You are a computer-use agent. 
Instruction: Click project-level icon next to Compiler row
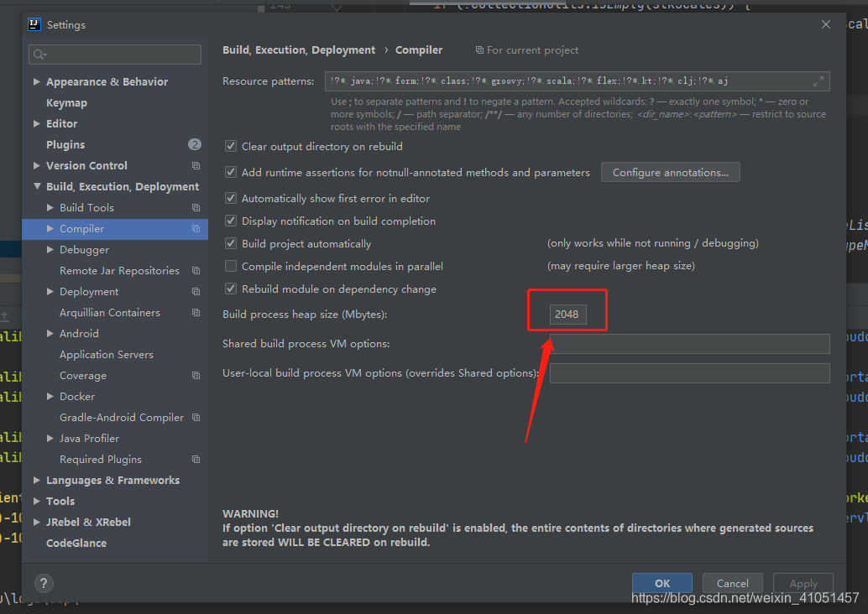196,228
